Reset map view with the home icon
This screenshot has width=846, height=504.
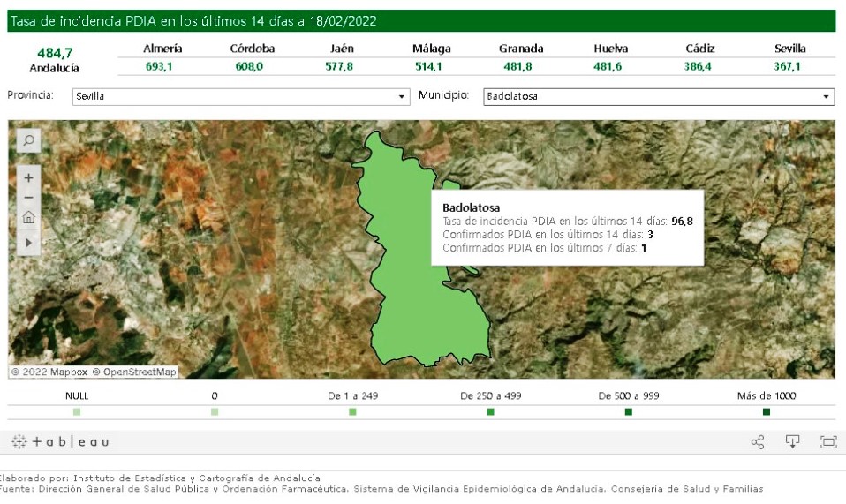pyautogui.click(x=28, y=217)
